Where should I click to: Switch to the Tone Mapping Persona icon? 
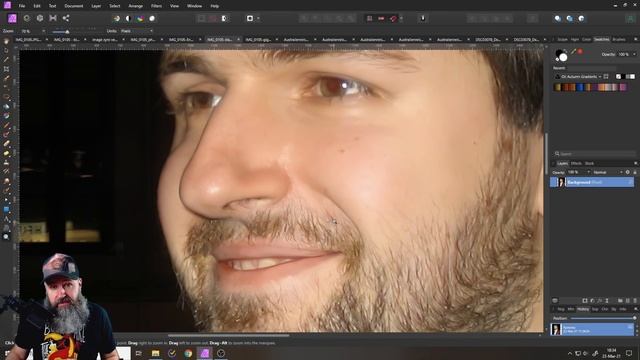point(53,18)
